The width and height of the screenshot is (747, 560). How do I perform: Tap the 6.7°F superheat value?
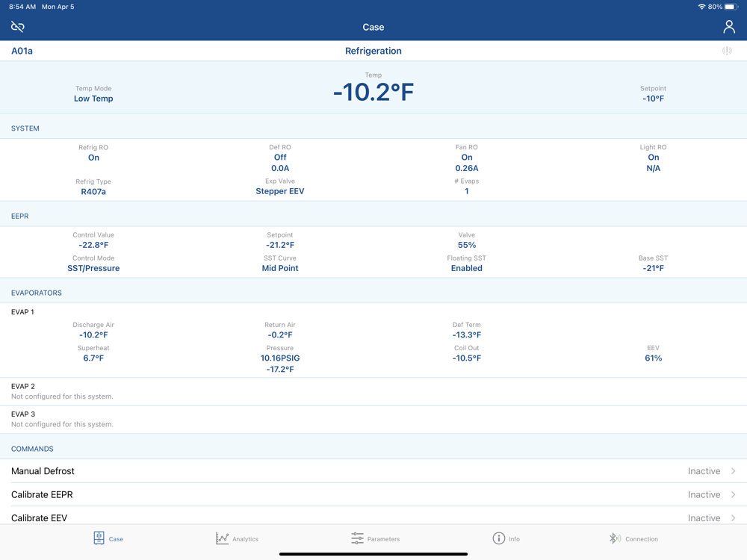[x=93, y=358]
